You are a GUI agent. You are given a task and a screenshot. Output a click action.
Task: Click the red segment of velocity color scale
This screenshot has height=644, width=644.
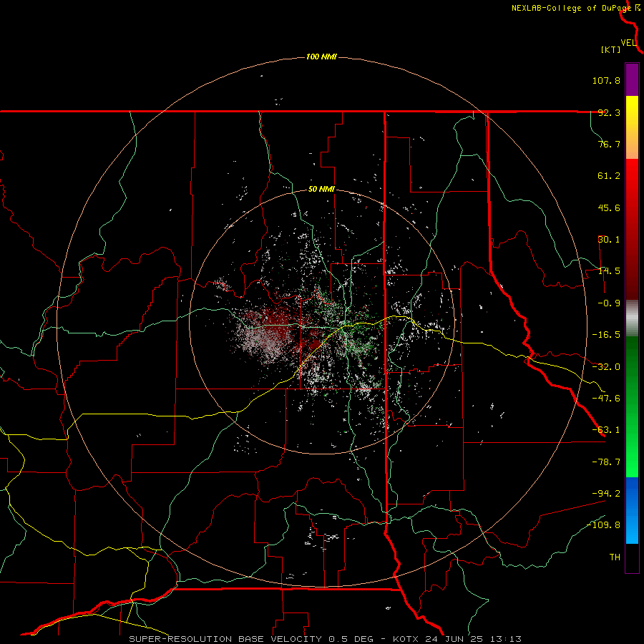click(632, 229)
